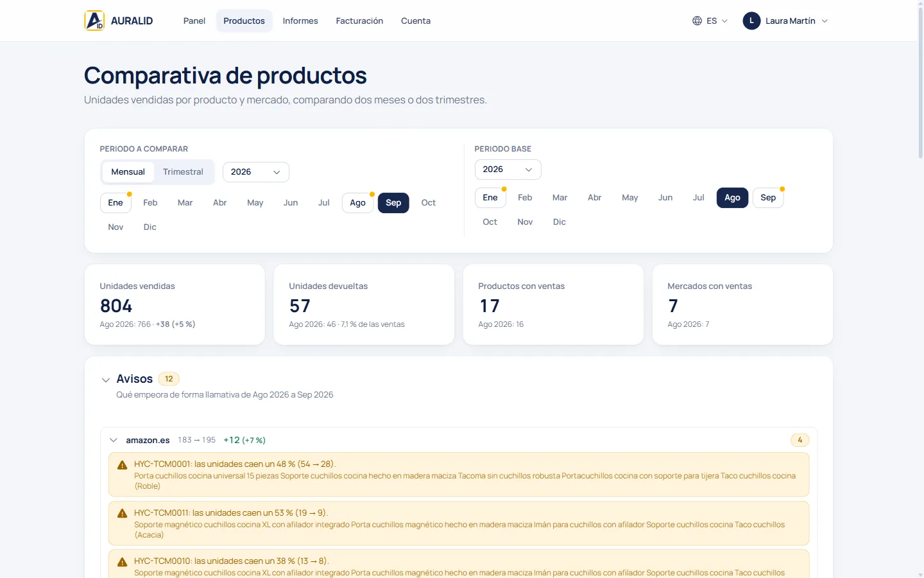The width and height of the screenshot is (924, 578).
Task: Select Feb in base period
Action: (525, 198)
